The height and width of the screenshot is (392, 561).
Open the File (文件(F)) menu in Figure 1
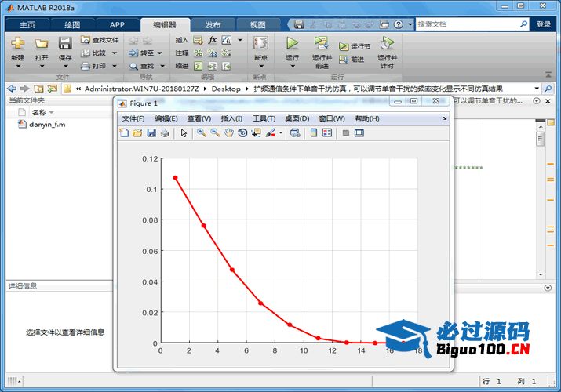[133, 118]
